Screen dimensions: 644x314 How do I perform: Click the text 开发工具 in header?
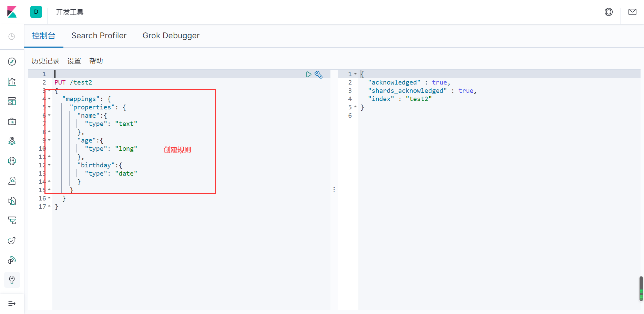tap(70, 12)
